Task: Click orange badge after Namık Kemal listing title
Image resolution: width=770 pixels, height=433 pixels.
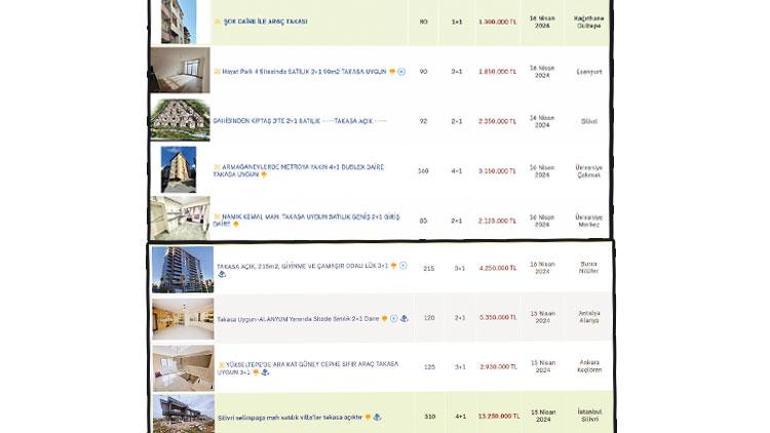Action: pyautogui.click(x=236, y=225)
